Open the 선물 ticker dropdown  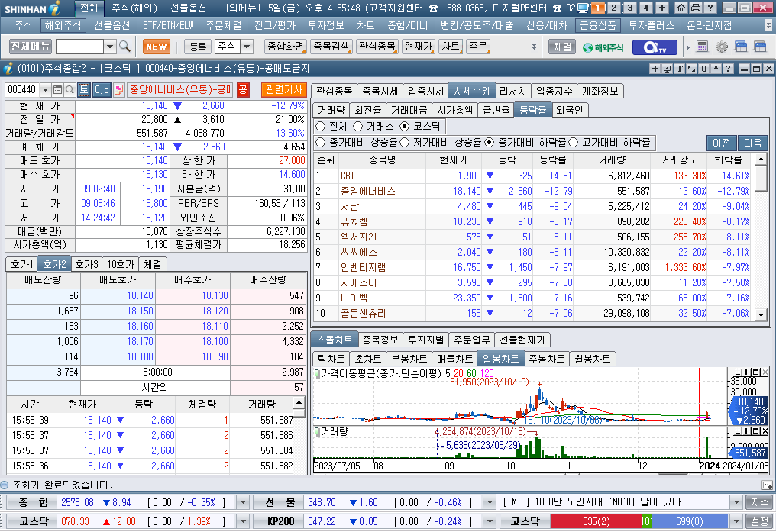pos(489,502)
